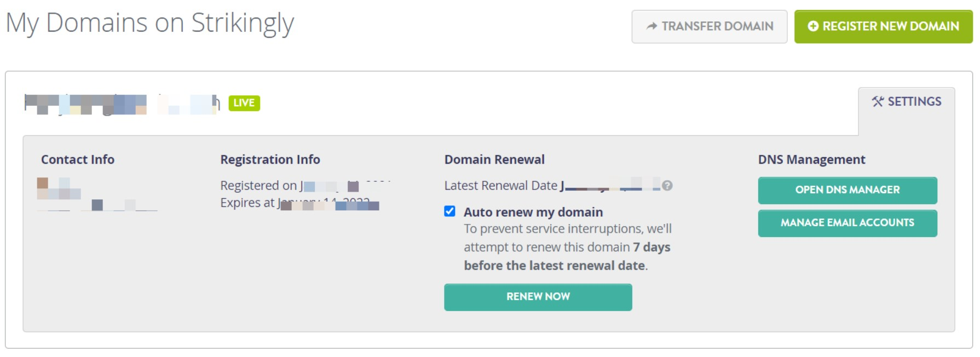Screen dimensions: 980x357
Task: Click the green LIVE badge
Action: 245,103
